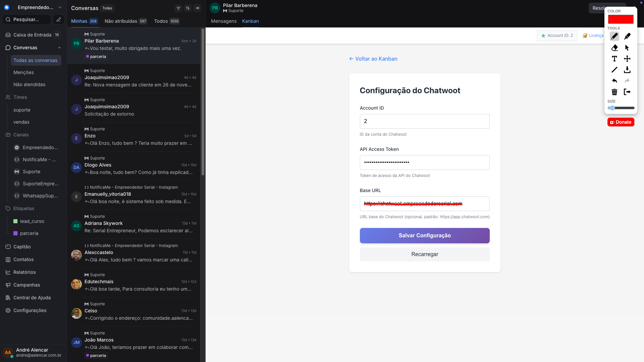
Task: Select the eraser tool in drawing palette
Action: point(614,48)
